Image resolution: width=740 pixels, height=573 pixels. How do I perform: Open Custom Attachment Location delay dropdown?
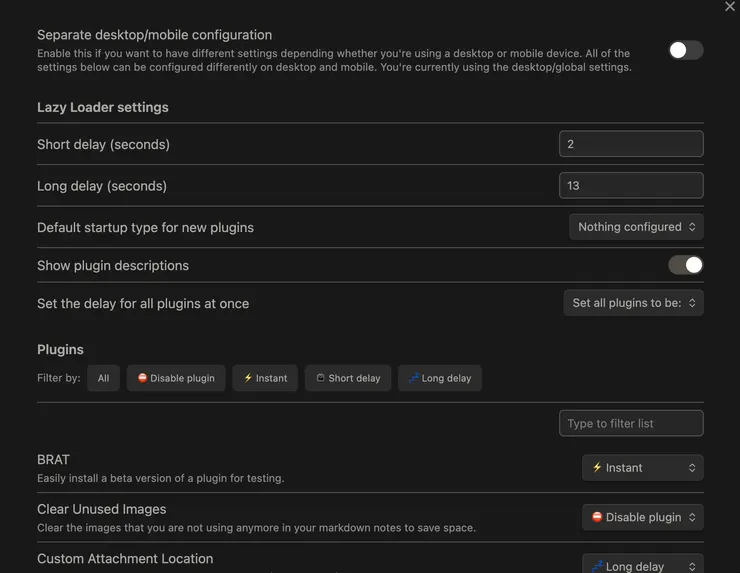[642, 565]
